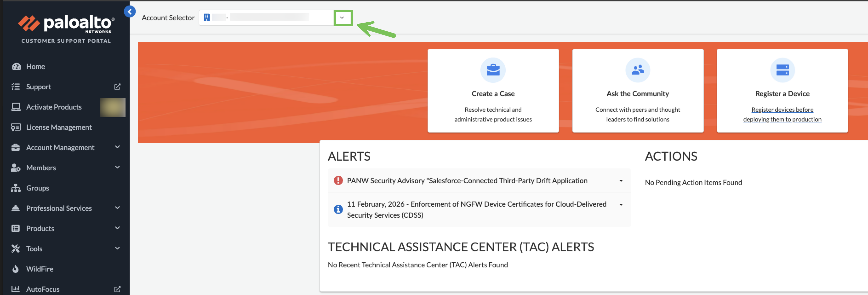Click the Register a Device server icon

[782, 70]
